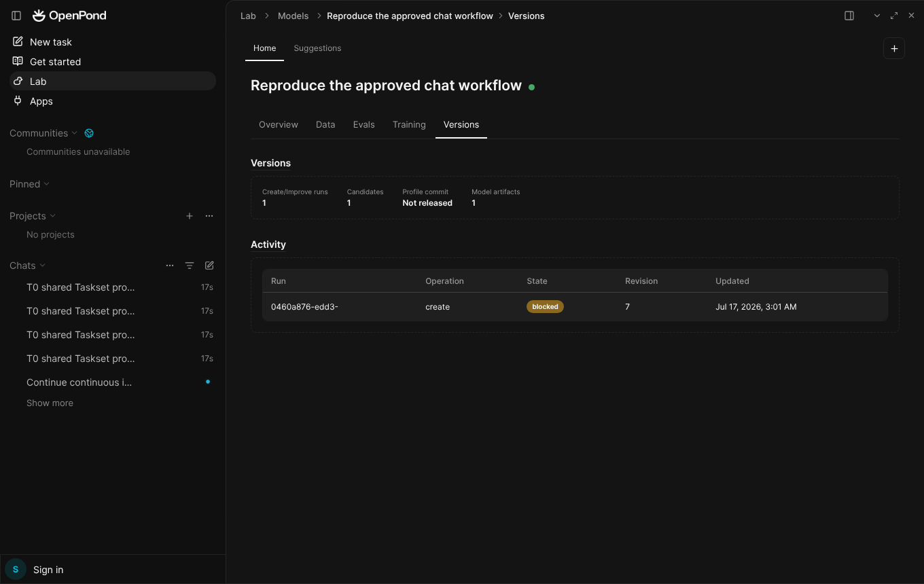Switch to the Home tab

click(264, 48)
